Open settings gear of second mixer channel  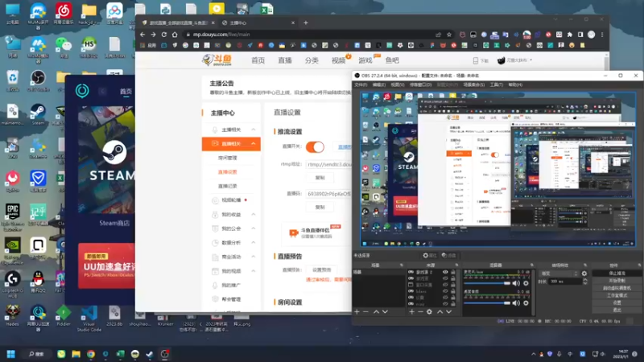pyautogui.click(x=526, y=303)
